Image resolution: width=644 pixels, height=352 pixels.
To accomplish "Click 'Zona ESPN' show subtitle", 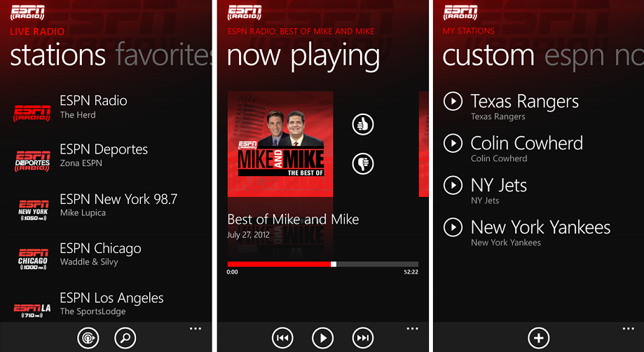I will coord(81,163).
